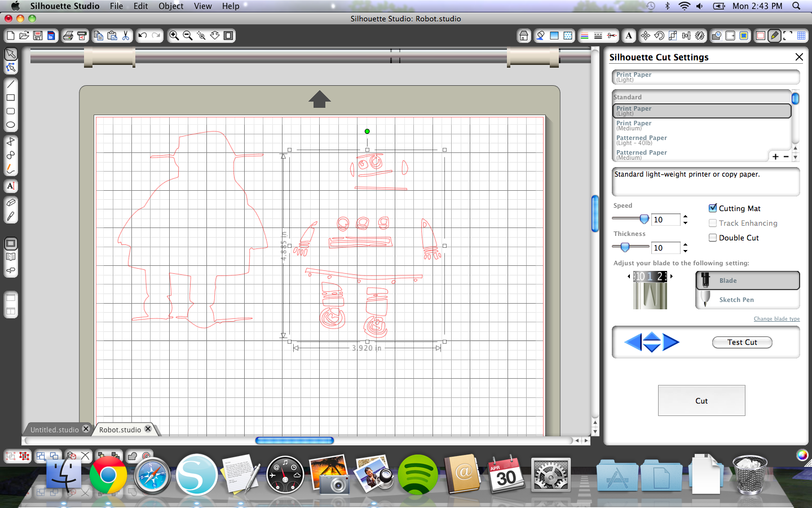Decrease blade setting with left arrow
This screenshot has height=508, width=812.
[x=629, y=276]
